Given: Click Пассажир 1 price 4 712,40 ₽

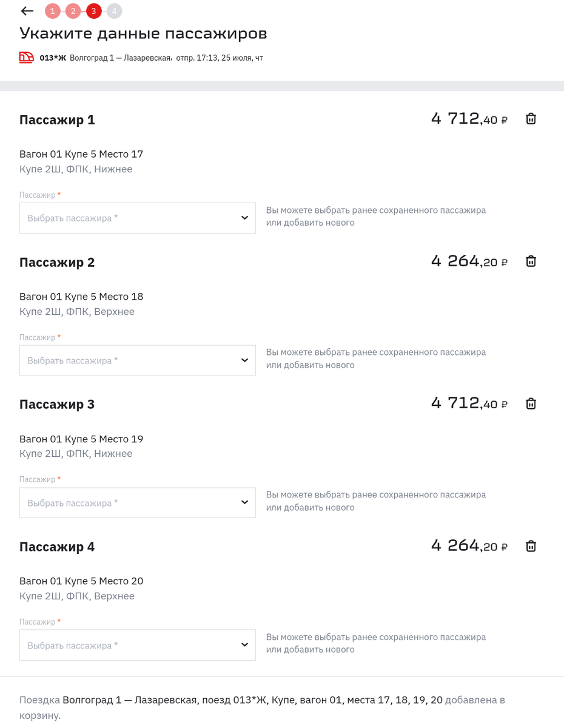Looking at the screenshot, I should coord(469,119).
